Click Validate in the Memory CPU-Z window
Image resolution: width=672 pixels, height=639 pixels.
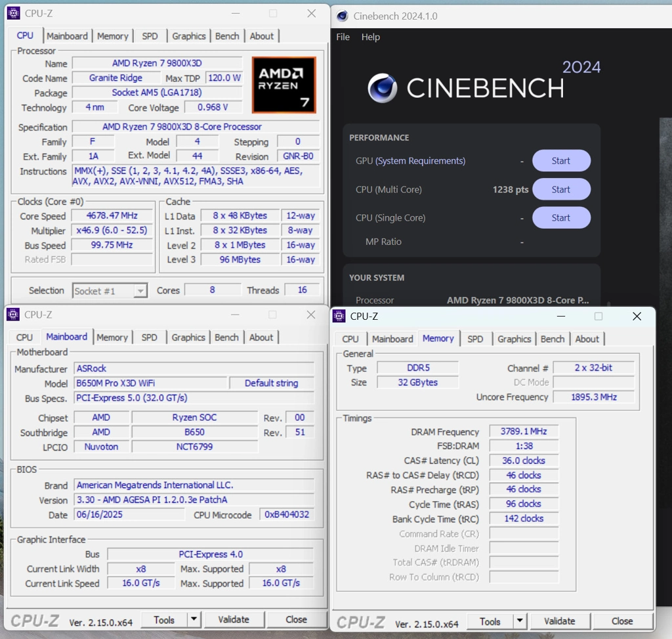(560, 621)
